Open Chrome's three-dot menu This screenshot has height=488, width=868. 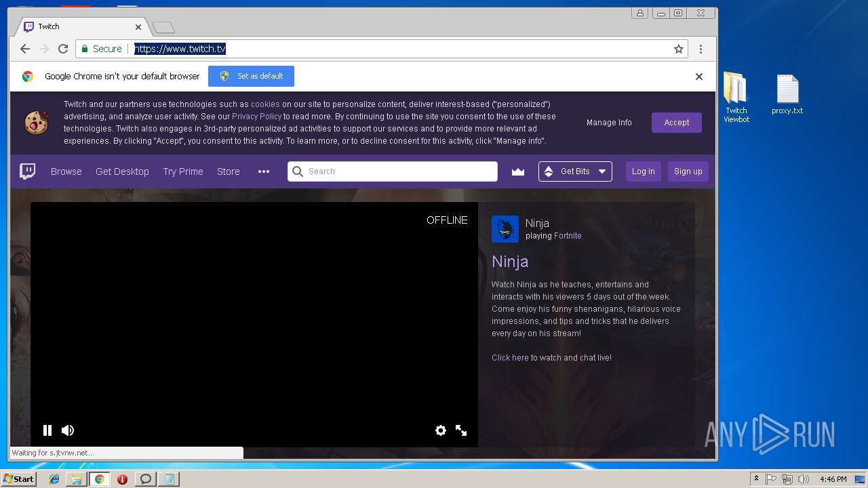tap(701, 49)
